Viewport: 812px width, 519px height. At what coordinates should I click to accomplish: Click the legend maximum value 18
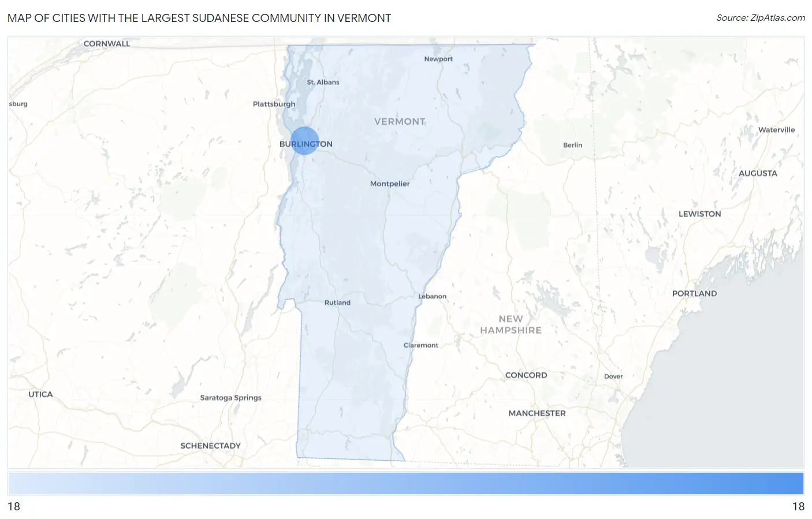(798, 506)
